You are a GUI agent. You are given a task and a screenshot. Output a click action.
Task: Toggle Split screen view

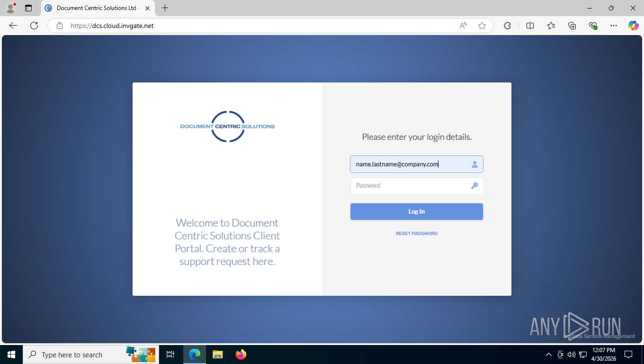pos(530,26)
